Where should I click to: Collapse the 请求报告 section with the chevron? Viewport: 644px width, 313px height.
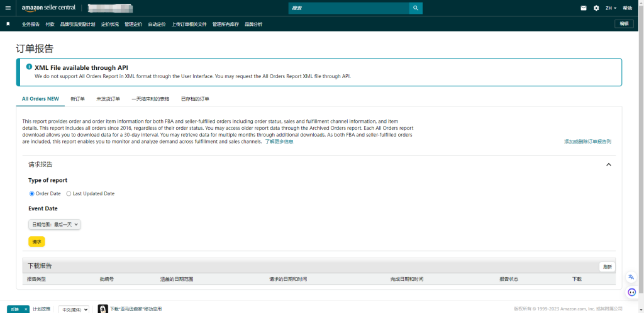tap(609, 164)
